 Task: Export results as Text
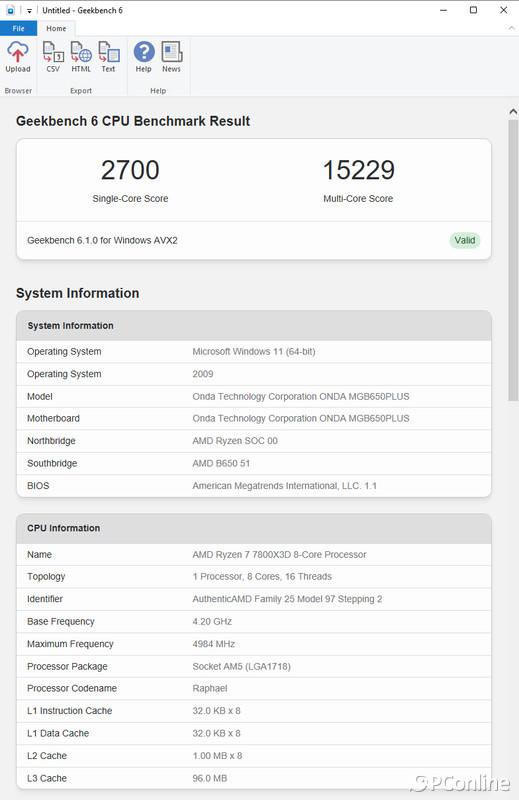108,57
